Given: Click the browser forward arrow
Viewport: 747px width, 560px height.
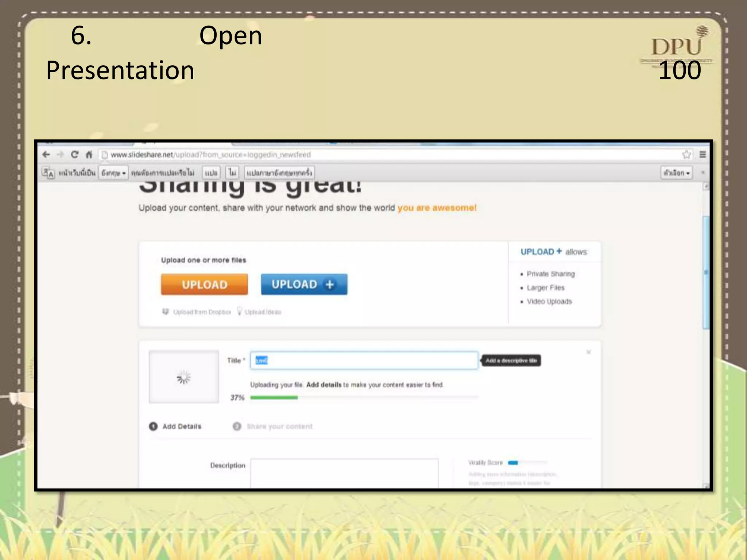Looking at the screenshot, I should pos(60,155).
